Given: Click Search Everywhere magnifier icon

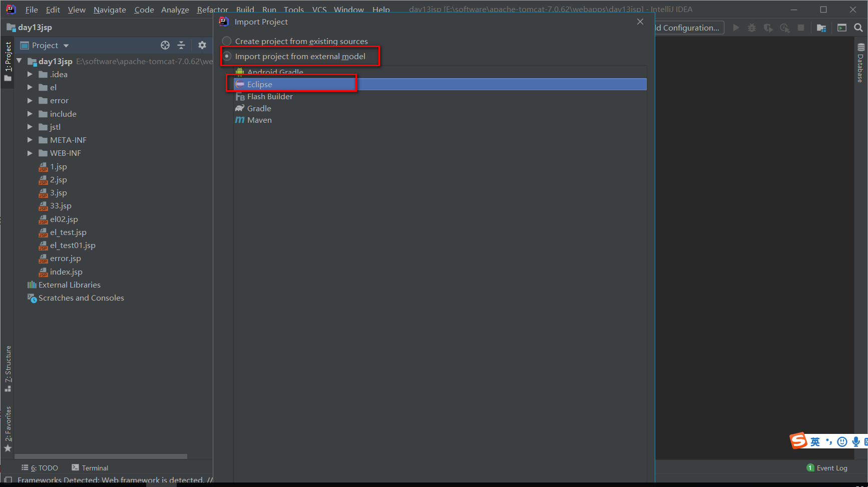Looking at the screenshot, I should (x=858, y=28).
